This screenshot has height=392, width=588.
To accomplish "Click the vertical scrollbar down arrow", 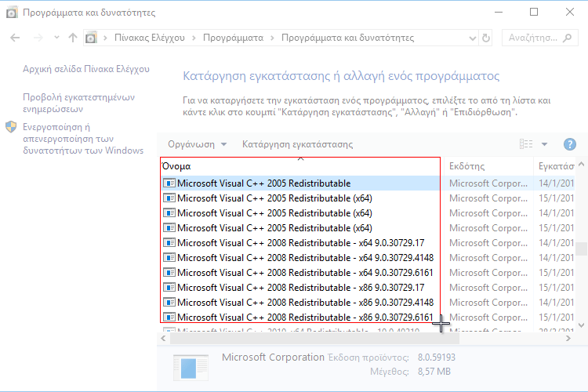I will click(x=581, y=325).
